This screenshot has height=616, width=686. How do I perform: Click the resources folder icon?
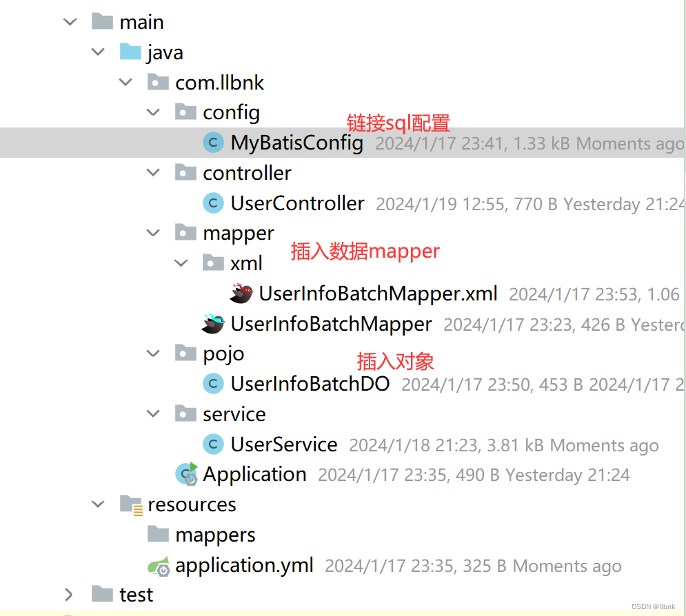point(131,505)
